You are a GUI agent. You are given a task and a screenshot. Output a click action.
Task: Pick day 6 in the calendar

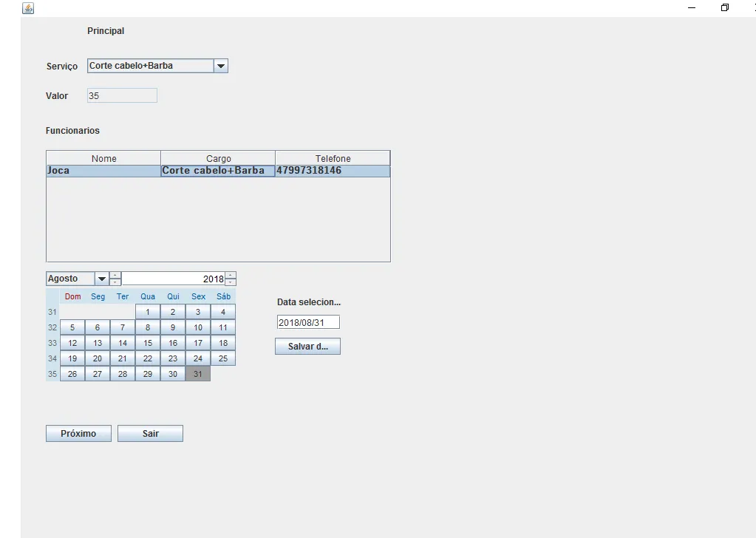[x=98, y=327]
